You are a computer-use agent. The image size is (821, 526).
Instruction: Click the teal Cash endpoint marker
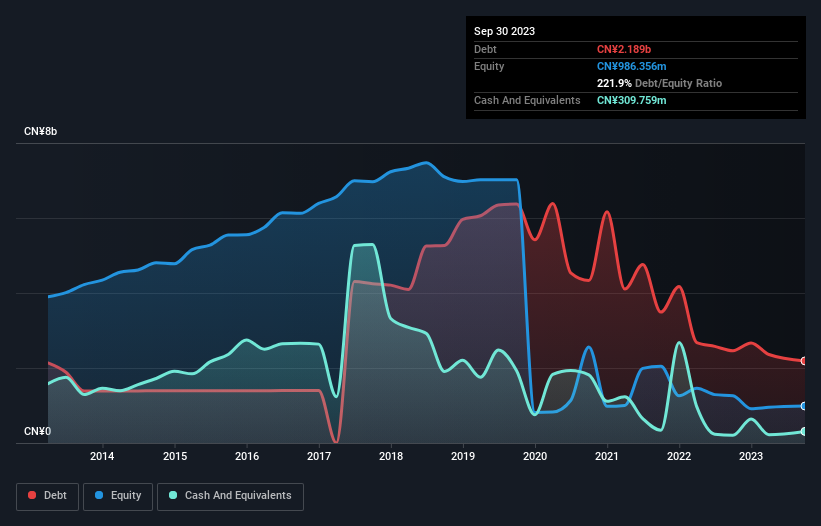pyautogui.click(x=804, y=432)
